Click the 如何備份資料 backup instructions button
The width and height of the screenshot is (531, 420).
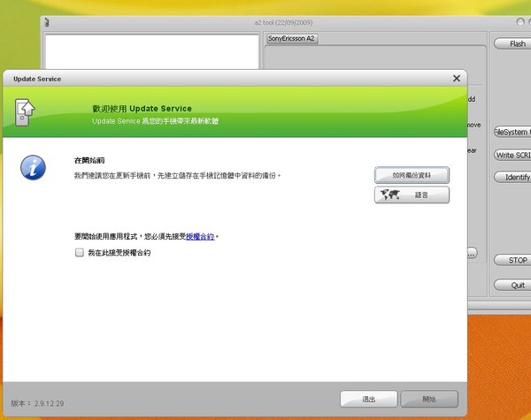tap(412, 175)
